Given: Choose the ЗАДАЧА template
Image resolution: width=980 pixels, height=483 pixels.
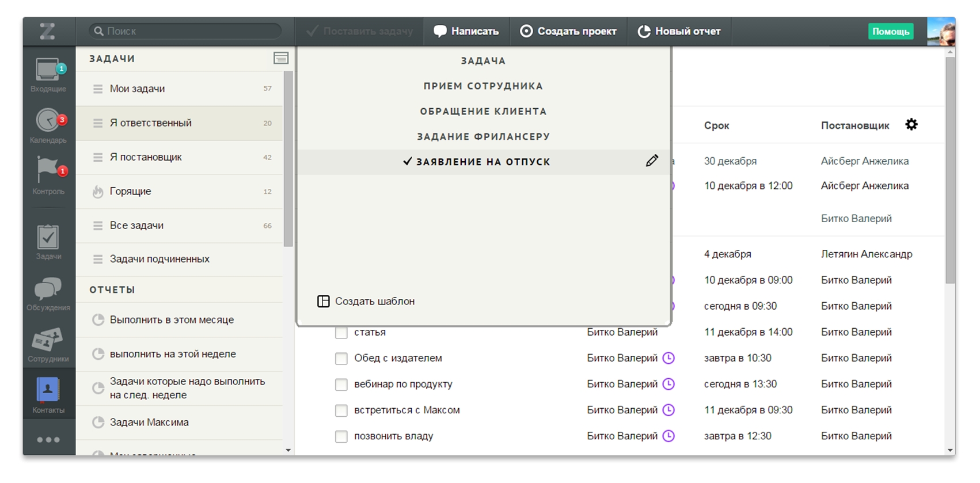Looking at the screenshot, I should 483,60.
